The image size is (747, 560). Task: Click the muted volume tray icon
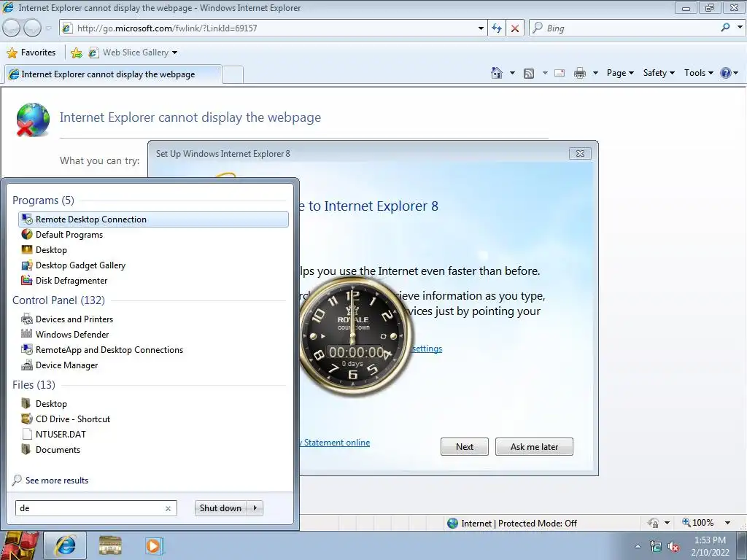673,547
